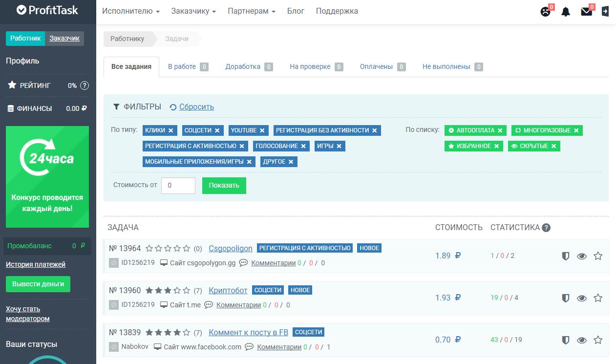Switch to the Не выполнены tab
616x364 pixels.
coord(452,67)
